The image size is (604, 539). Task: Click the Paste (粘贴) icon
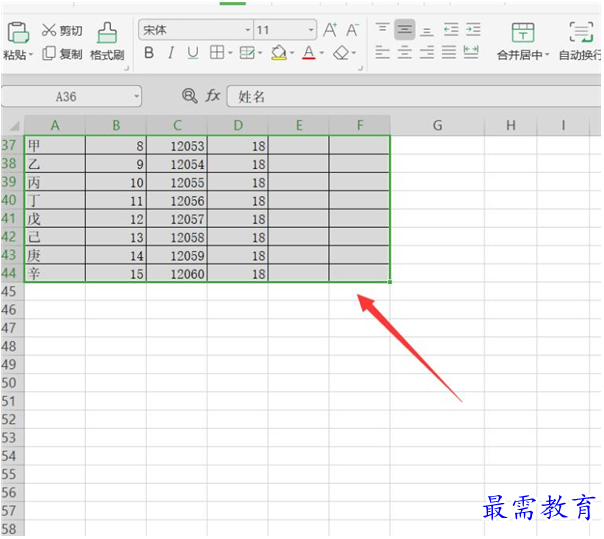17,32
